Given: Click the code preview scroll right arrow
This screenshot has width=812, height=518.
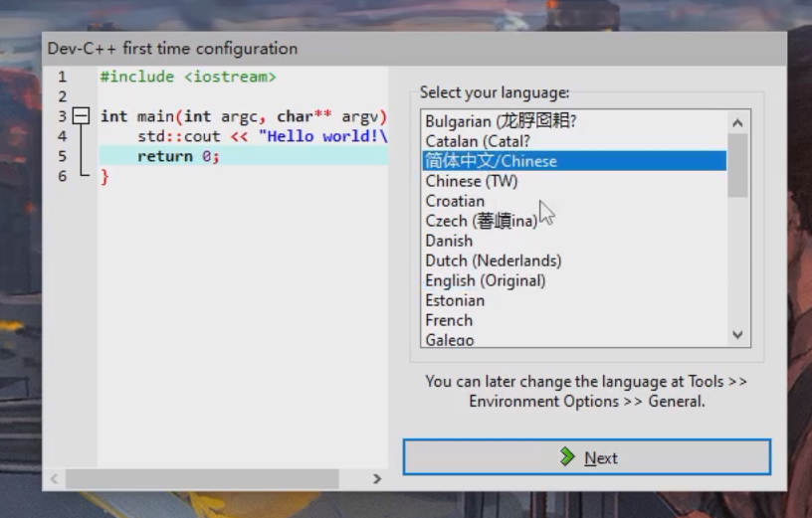Looking at the screenshot, I should click(x=377, y=479).
